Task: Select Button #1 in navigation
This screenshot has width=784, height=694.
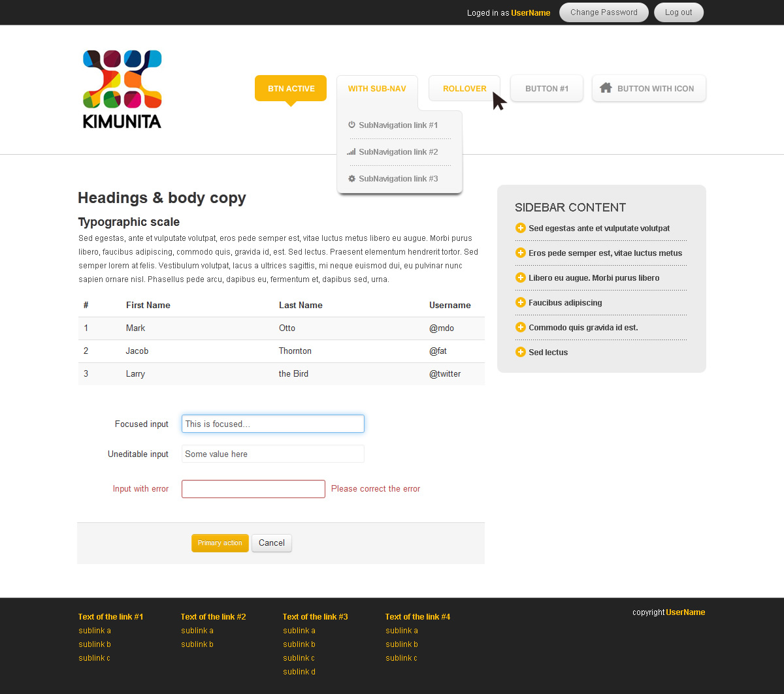Action: coord(547,89)
